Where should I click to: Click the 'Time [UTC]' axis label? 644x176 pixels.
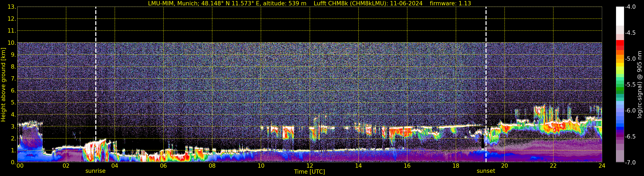point(310,172)
